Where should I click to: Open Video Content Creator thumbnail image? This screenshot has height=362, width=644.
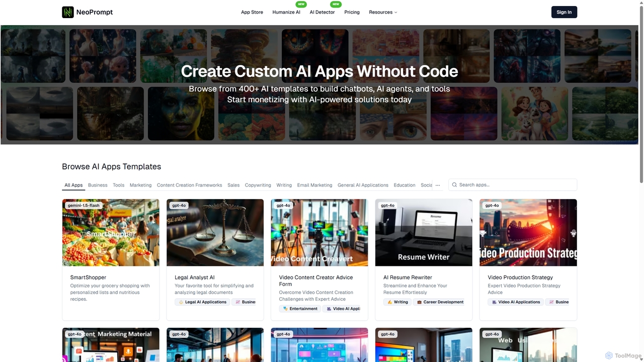coord(319,233)
